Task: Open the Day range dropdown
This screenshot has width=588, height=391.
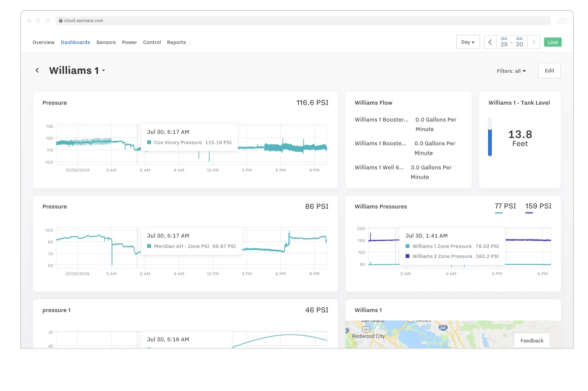Action: click(468, 42)
